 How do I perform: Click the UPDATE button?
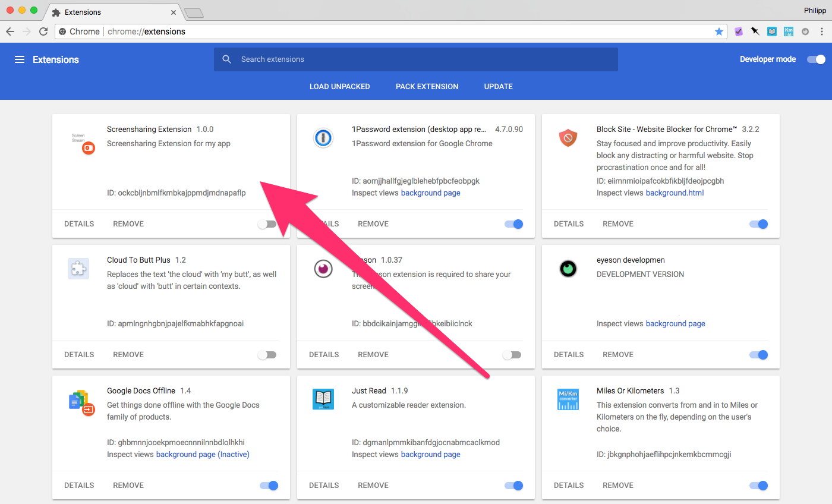tap(499, 87)
